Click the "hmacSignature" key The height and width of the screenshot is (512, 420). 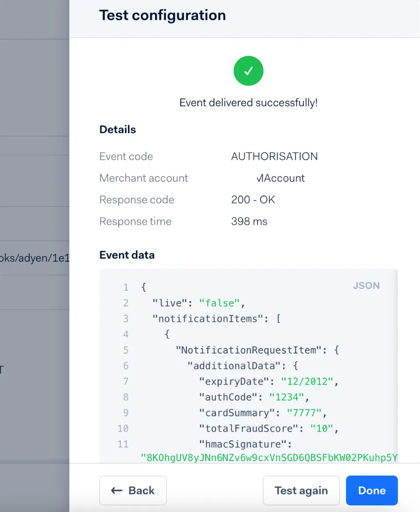243,444
